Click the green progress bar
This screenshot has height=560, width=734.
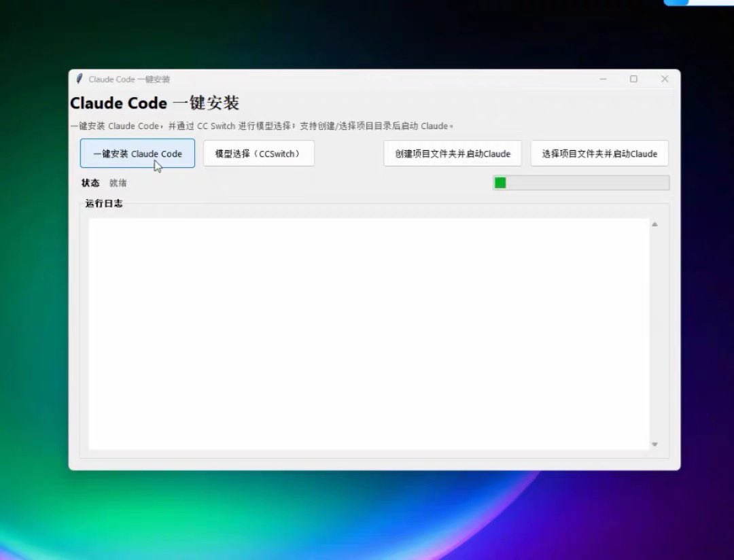[x=581, y=183]
